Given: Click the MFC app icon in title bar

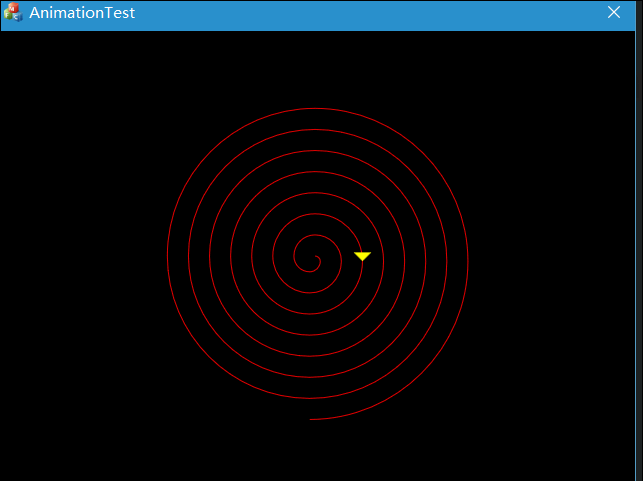Looking at the screenshot, I should click(x=13, y=12).
